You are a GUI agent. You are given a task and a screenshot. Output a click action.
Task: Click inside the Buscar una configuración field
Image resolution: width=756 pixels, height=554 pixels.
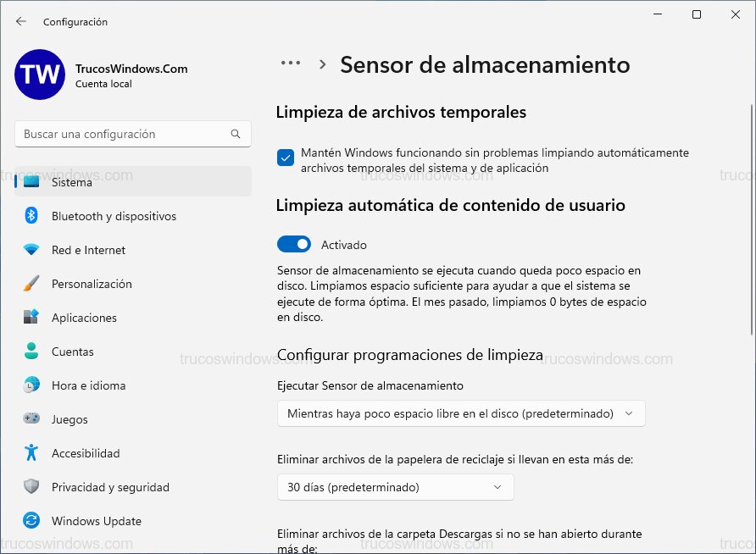click(x=119, y=134)
